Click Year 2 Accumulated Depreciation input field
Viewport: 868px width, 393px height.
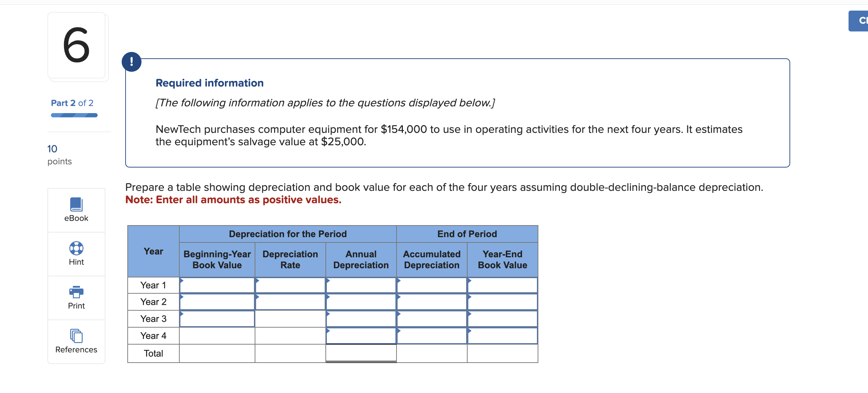pos(432,301)
